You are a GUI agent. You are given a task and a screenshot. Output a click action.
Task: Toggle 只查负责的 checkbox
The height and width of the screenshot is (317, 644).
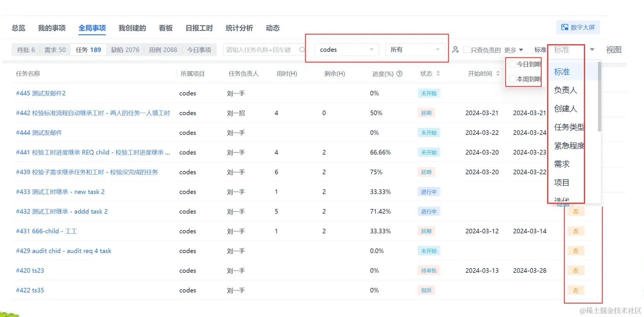pos(467,50)
